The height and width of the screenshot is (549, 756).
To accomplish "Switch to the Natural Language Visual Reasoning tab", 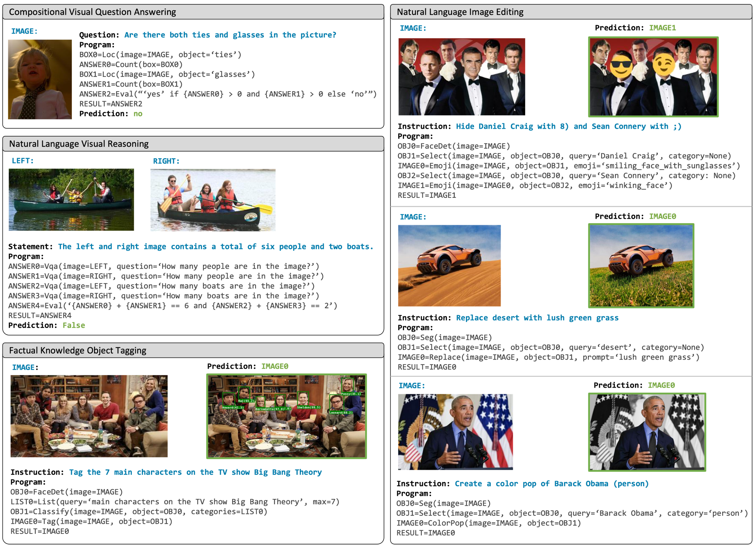I will (78, 144).
